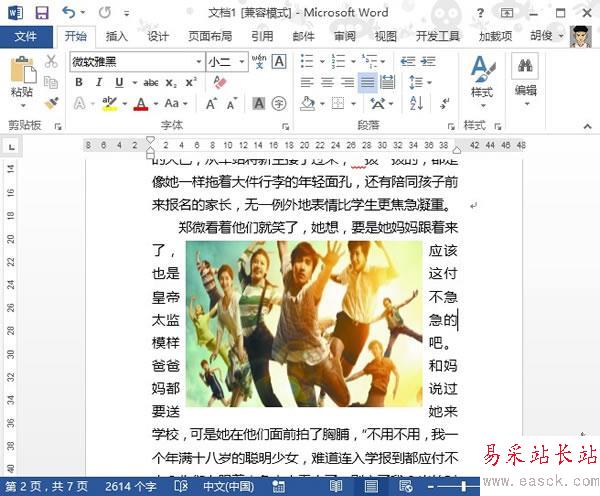
Task: Toggle strikethrough abc formatting
Action: click(151, 82)
